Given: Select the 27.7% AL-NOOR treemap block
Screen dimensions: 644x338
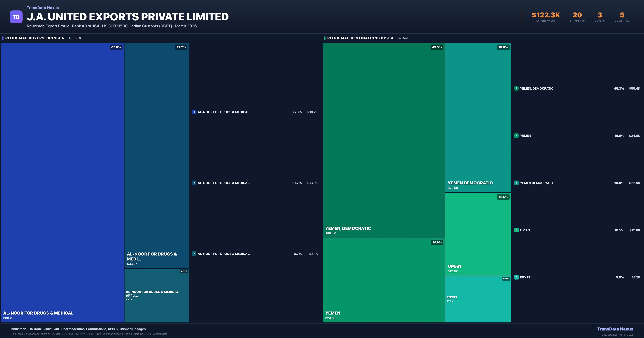Looking at the screenshot, I should [x=156, y=155].
